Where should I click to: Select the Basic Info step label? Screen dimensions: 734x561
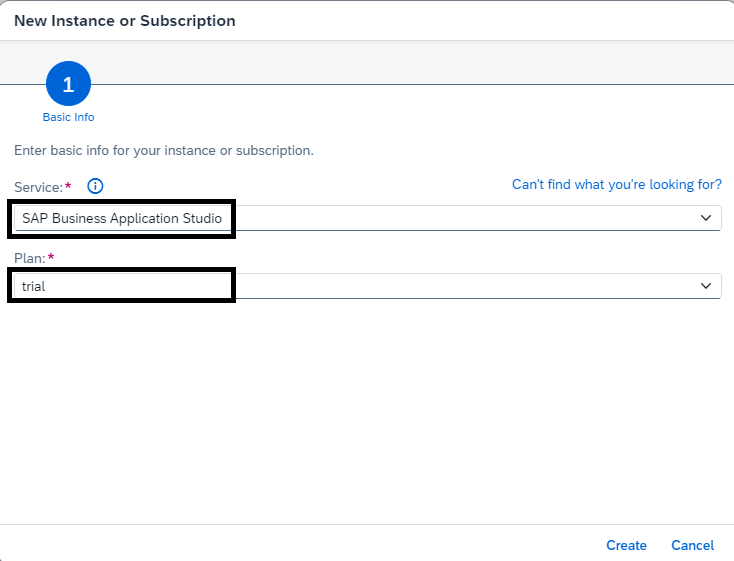(x=68, y=117)
